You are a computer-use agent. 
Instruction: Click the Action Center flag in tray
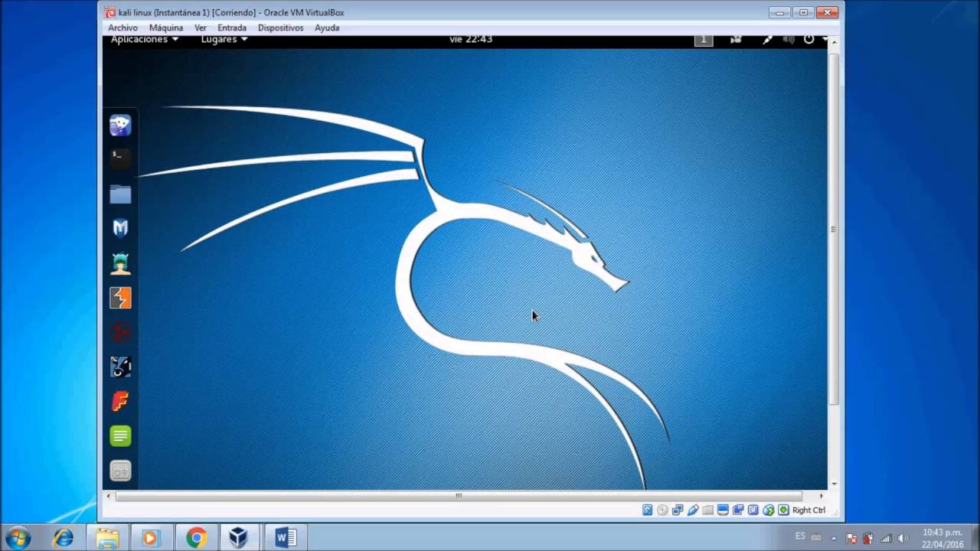pyautogui.click(x=851, y=538)
